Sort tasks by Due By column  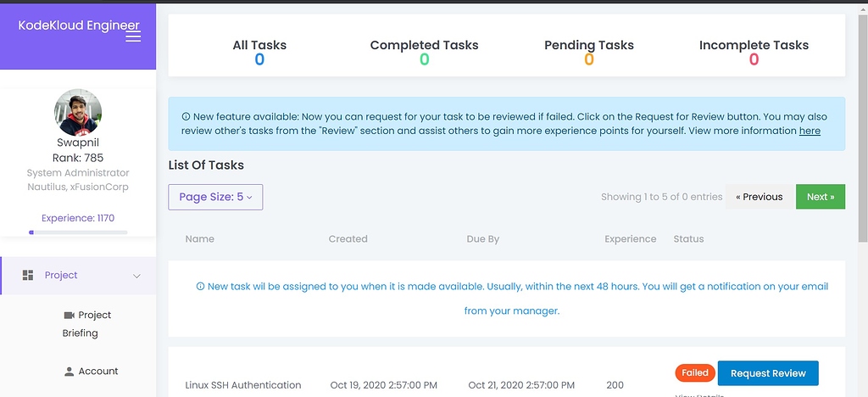(482, 239)
